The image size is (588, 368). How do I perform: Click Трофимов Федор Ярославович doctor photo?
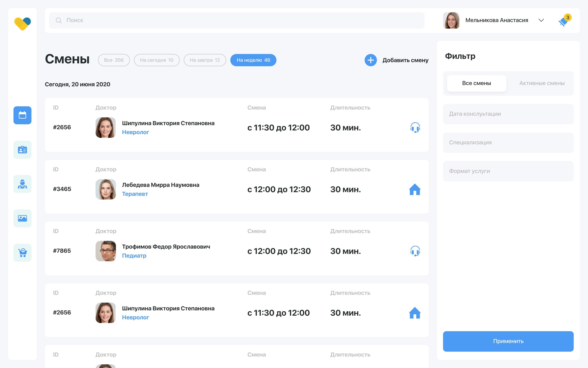click(105, 251)
